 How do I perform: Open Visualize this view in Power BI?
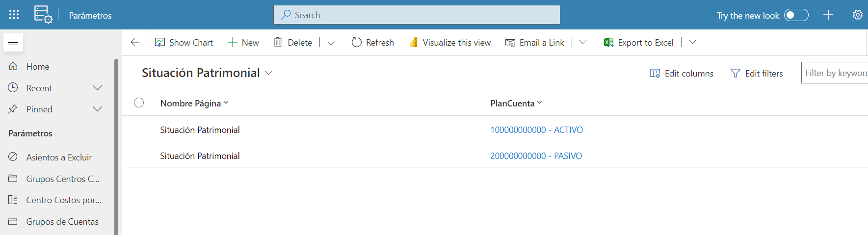[450, 43]
